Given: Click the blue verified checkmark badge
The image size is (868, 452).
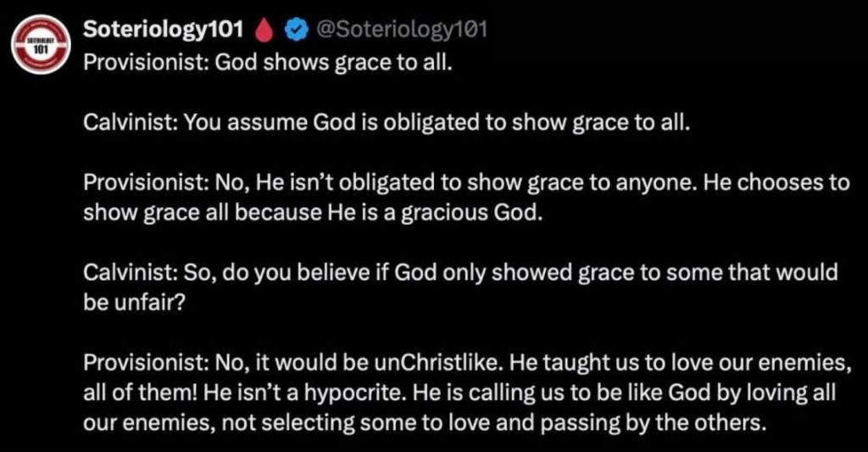Looking at the screenshot, I should click(293, 30).
